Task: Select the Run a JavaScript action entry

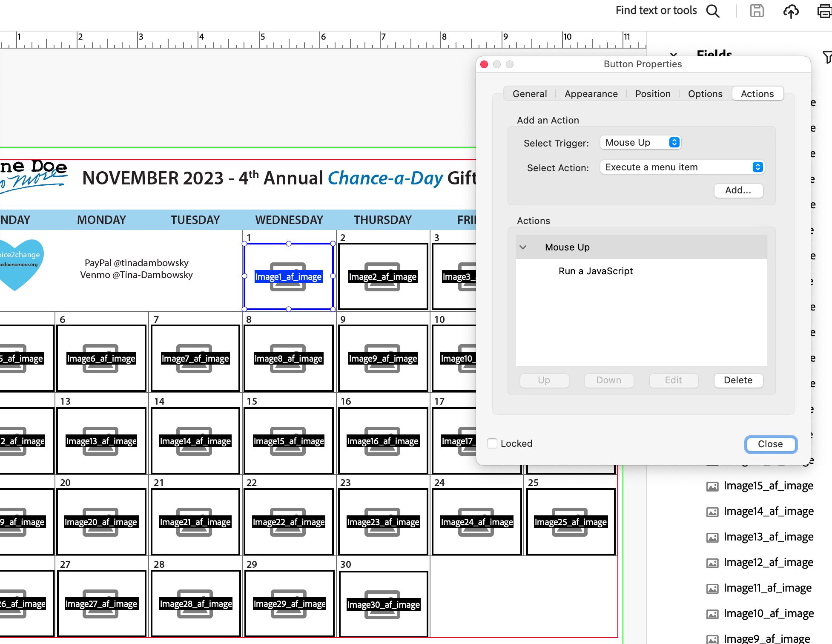Action: pyautogui.click(x=596, y=271)
